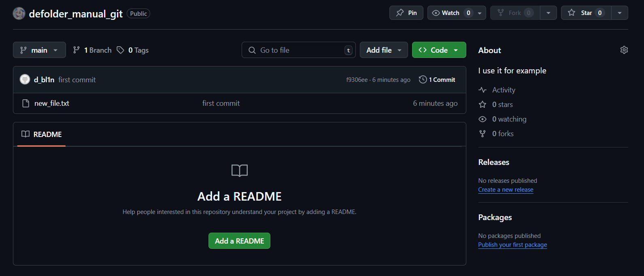
Task: Open the 0 watching link
Action: [509, 119]
